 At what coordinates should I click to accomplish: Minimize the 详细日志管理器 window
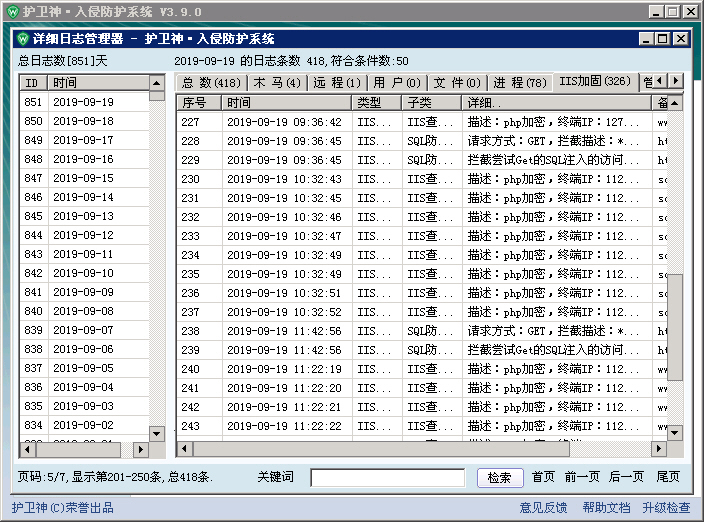[646, 39]
